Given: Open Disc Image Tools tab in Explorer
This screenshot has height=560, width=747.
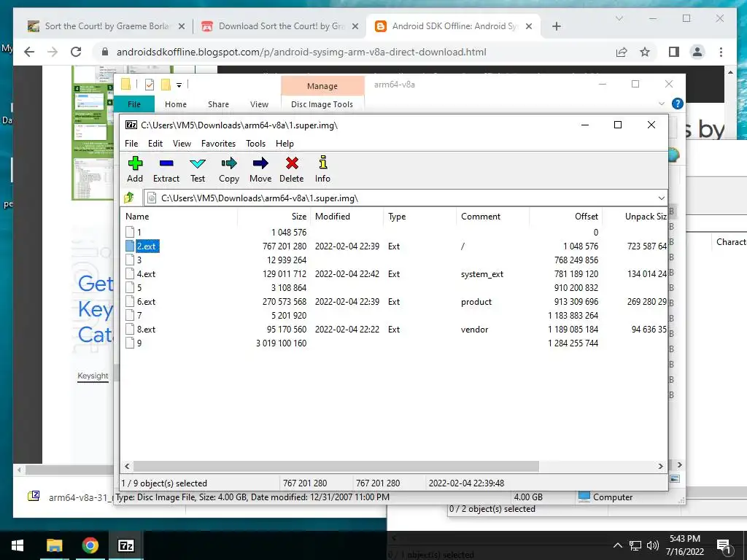Looking at the screenshot, I should 322,104.
